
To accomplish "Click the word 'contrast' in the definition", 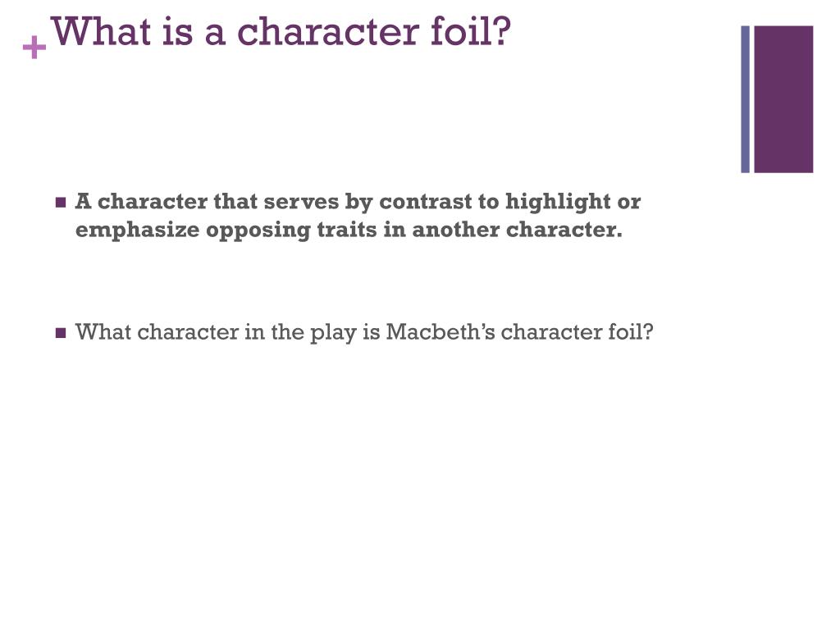I will pos(426,202).
